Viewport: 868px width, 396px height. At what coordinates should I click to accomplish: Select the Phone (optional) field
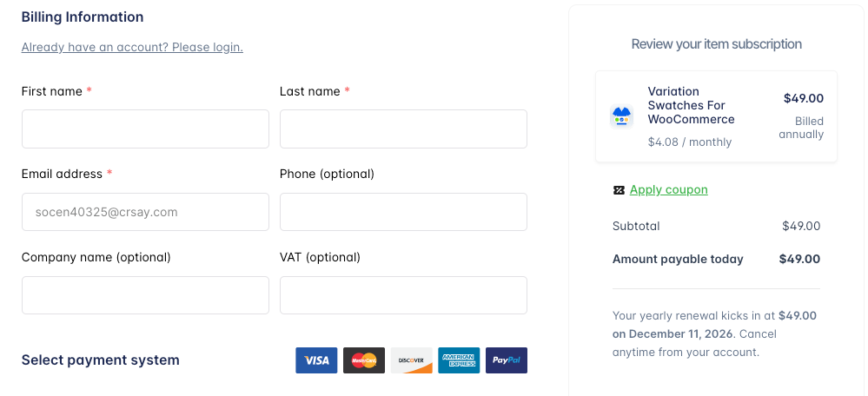[403, 212]
